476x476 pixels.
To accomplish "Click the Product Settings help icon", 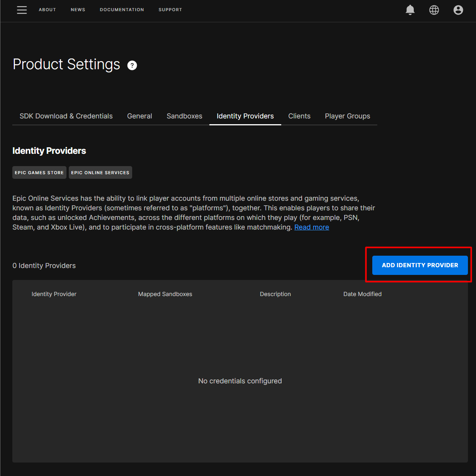I will tap(132, 65).
